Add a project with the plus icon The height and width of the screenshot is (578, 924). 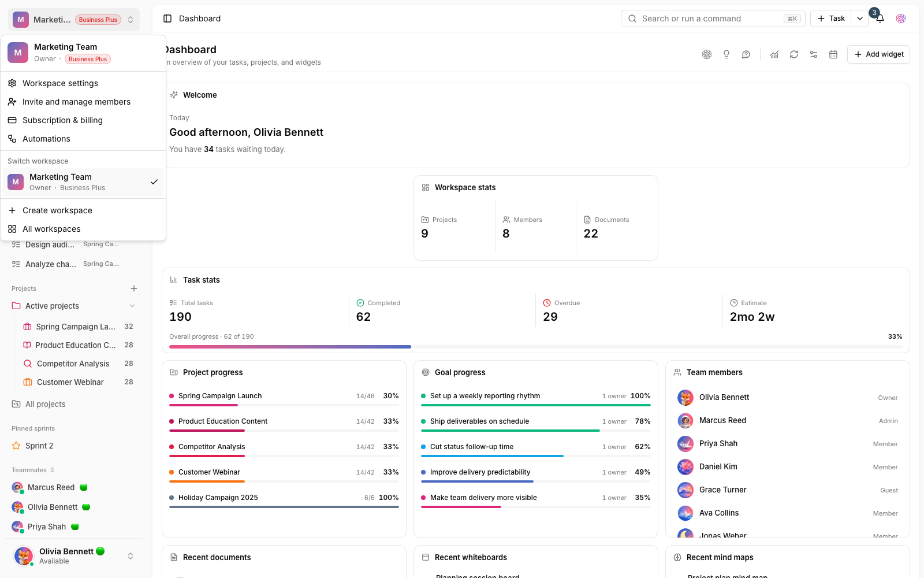point(134,288)
